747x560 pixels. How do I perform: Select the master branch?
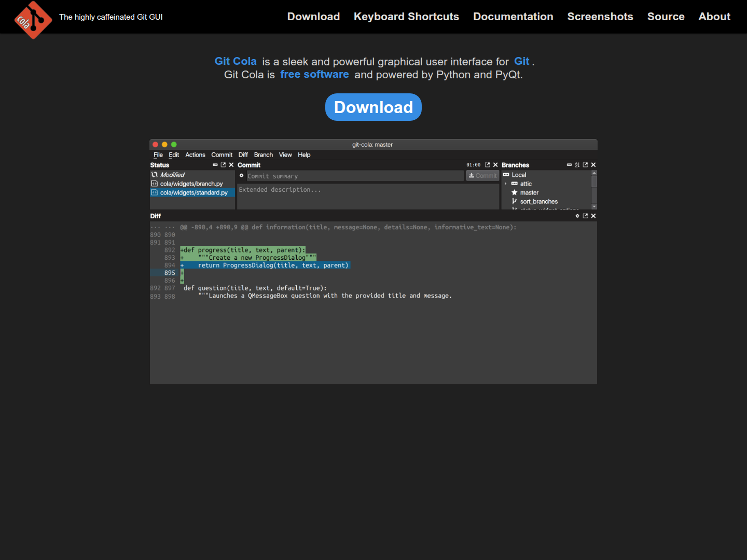[x=529, y=192]
